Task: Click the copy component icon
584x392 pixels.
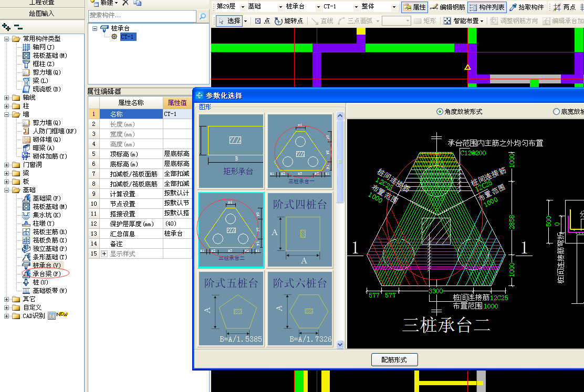Action: (x=138, y=3)
